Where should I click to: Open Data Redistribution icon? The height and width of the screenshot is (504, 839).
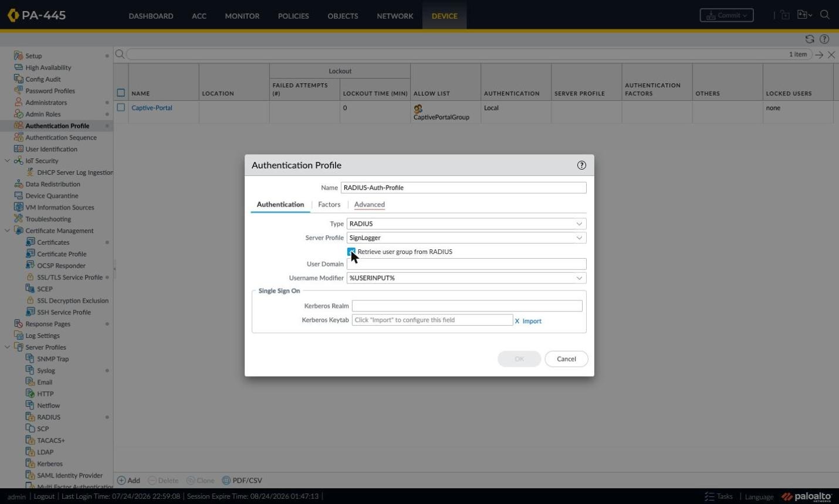(18, 184)
